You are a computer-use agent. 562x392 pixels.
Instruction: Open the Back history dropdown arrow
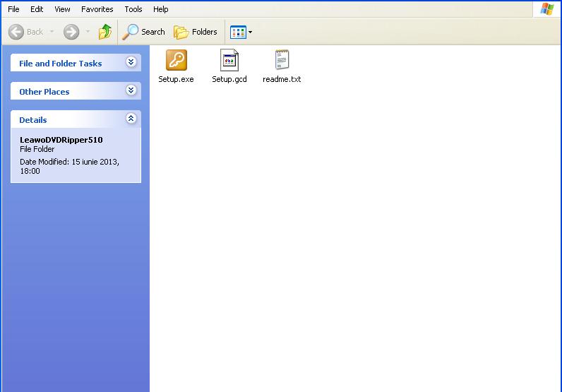(52, 32)
